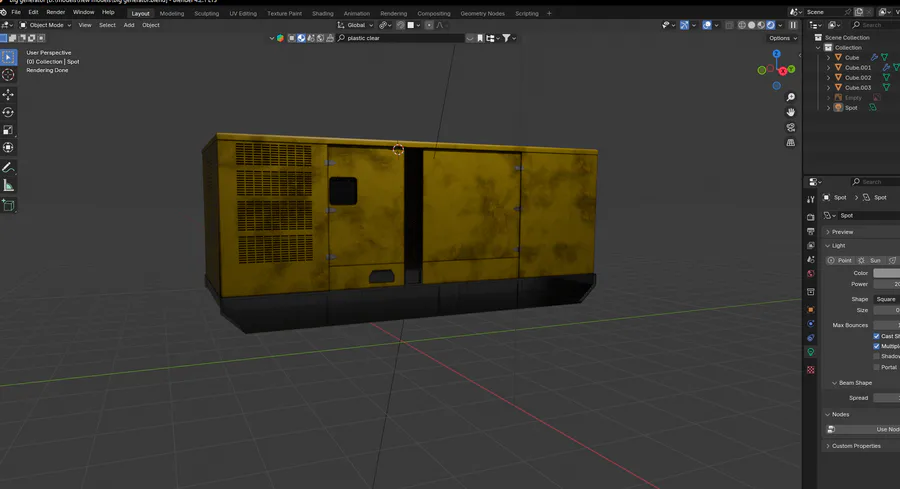Switch orthographic/perspective grid icon
The height and width of the screenshot is (489, 900).
(791, 142)
